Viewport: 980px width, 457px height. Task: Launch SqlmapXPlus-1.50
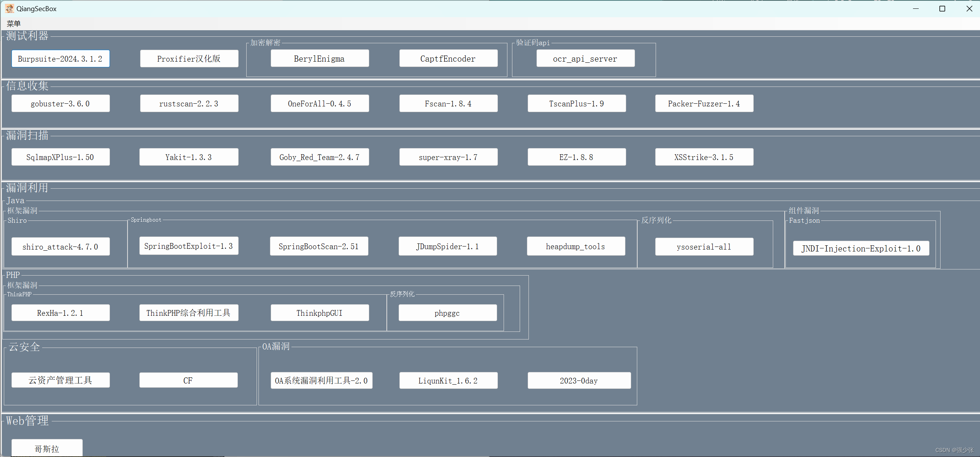coord(61,157)
